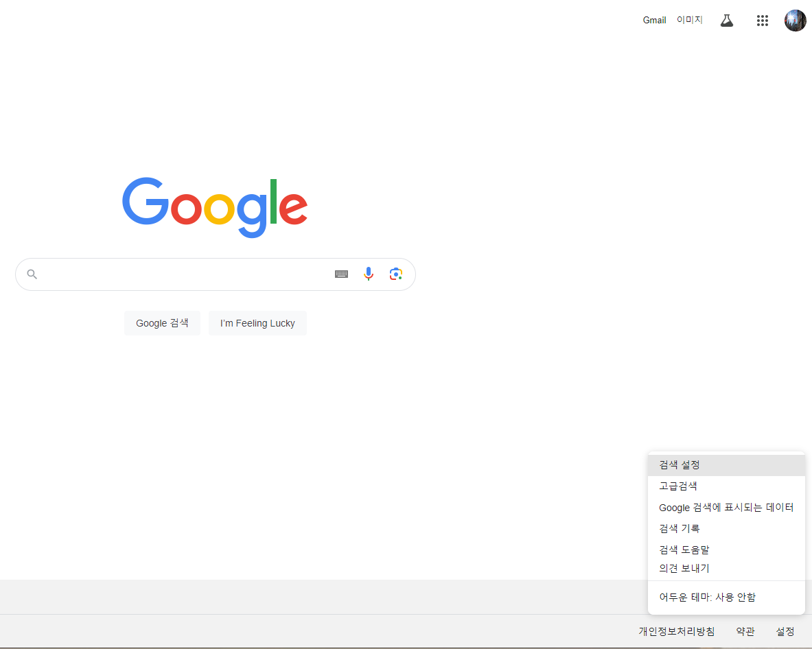Viewport: 812px width, 649px height.
Task: Select 검색 설정 in settings menu
Action: [726, 464]
